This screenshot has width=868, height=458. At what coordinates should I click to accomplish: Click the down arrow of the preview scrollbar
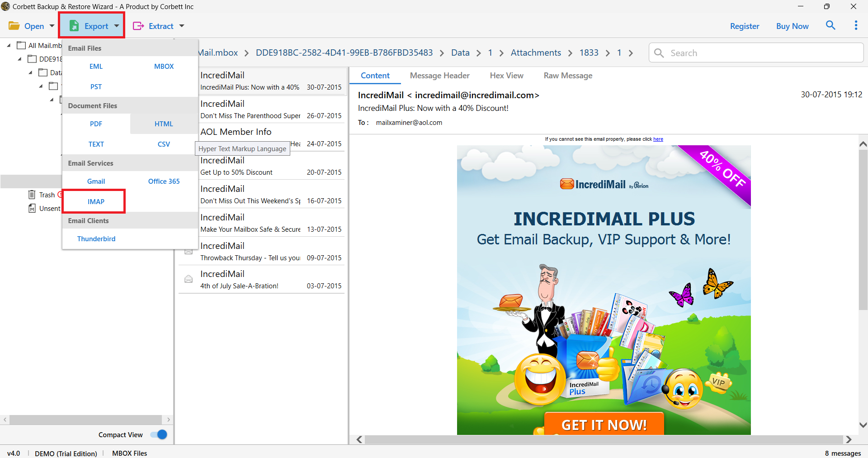click(863, 425)
